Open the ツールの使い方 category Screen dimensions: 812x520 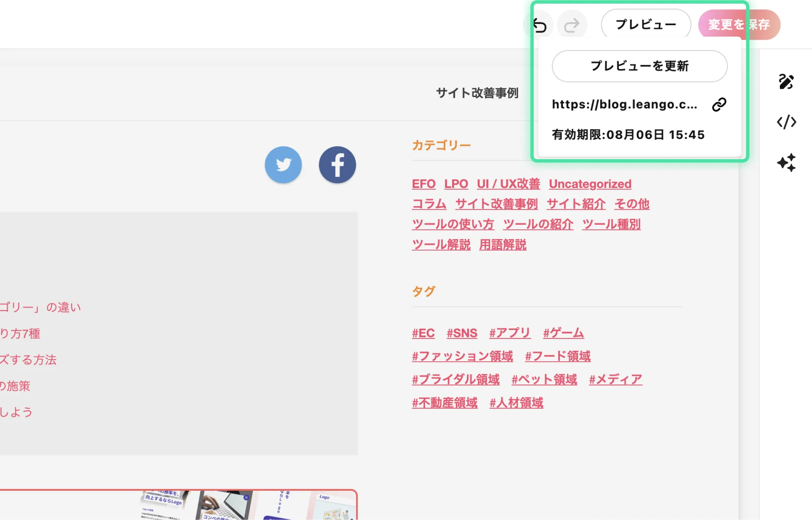point(453,224)
